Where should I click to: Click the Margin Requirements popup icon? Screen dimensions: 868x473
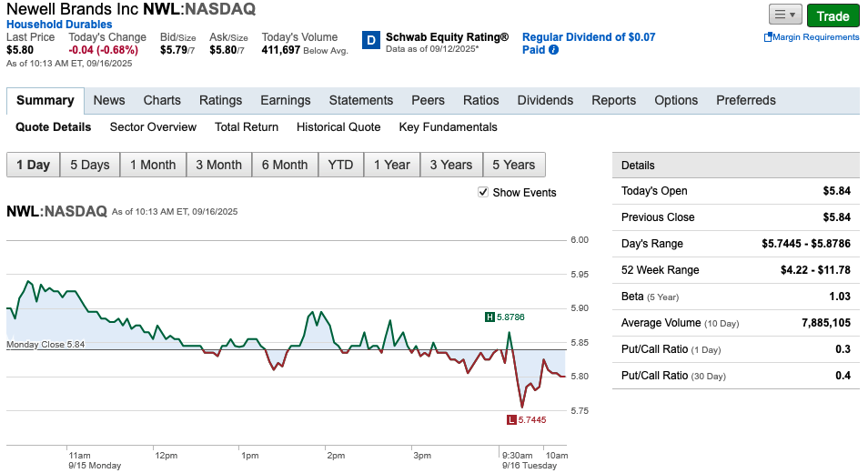coord(768,37)
